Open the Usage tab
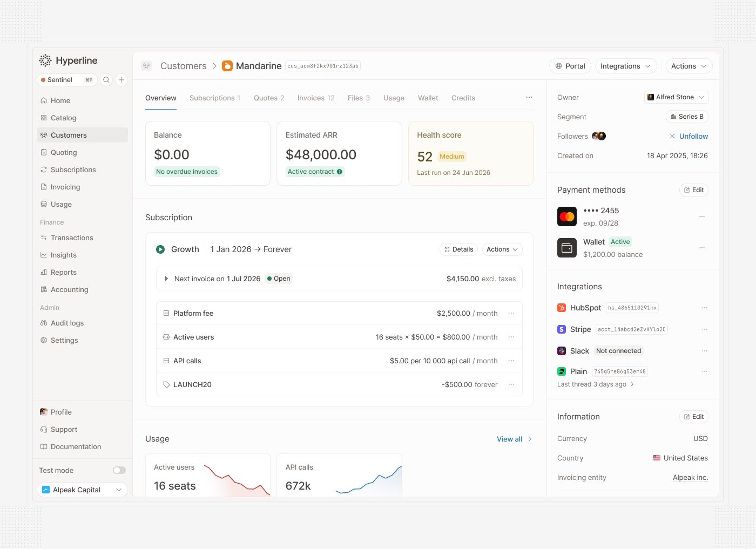This screenshot has height=549, width=756. tap(394, 98)
